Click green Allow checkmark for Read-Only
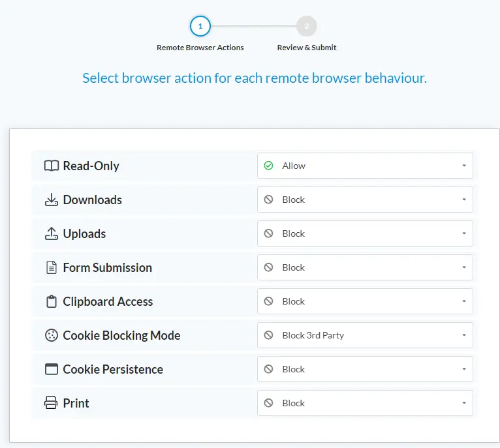The image size is (500, 448). pos(268,166)
